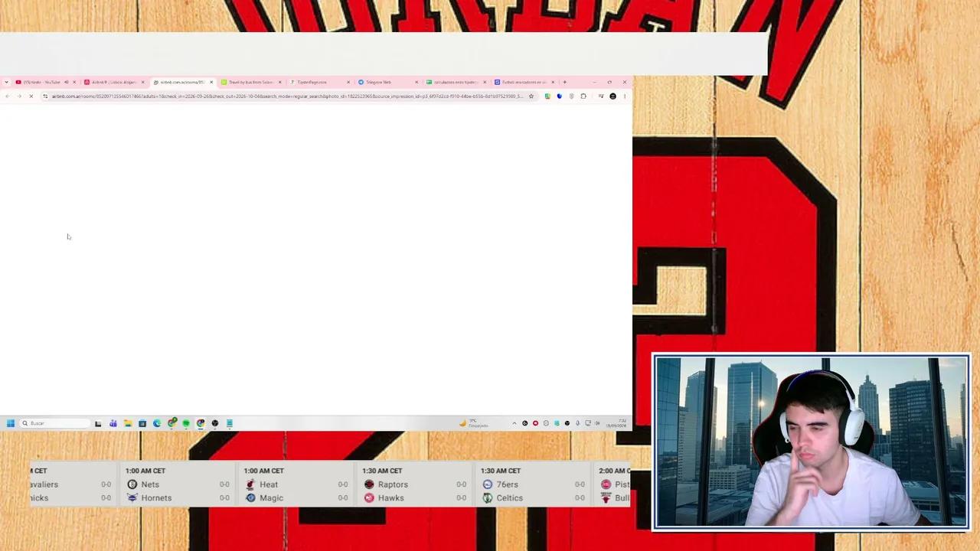Open Task View on the taskbar

(98, 423)
